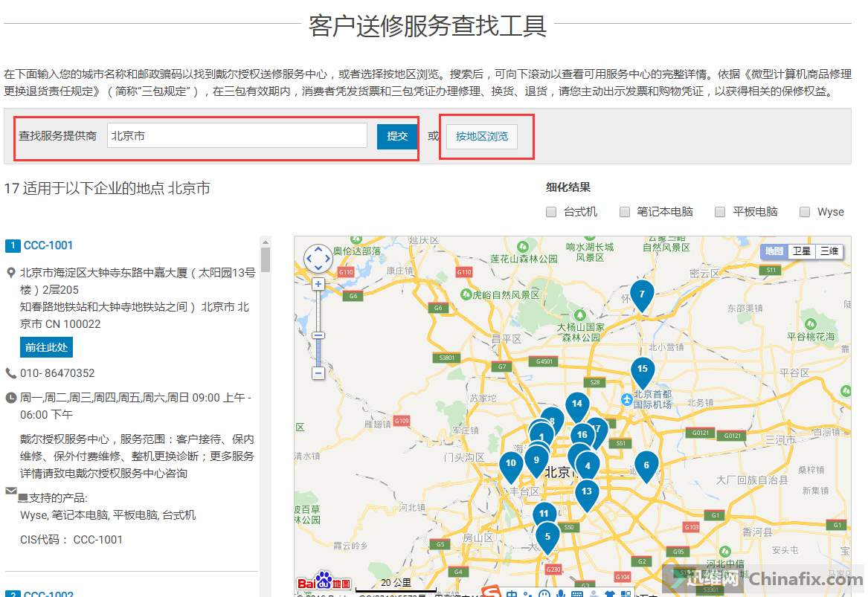Click the 密云区 label on the map
Viewport: 868px width, 597px height.
coord(704,274)
